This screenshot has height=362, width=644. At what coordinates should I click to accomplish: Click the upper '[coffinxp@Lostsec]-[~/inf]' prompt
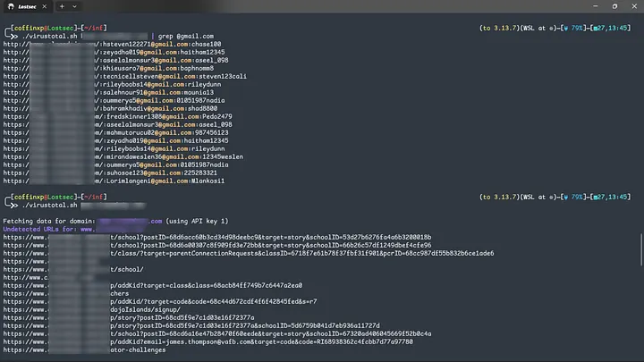point(59,28)
